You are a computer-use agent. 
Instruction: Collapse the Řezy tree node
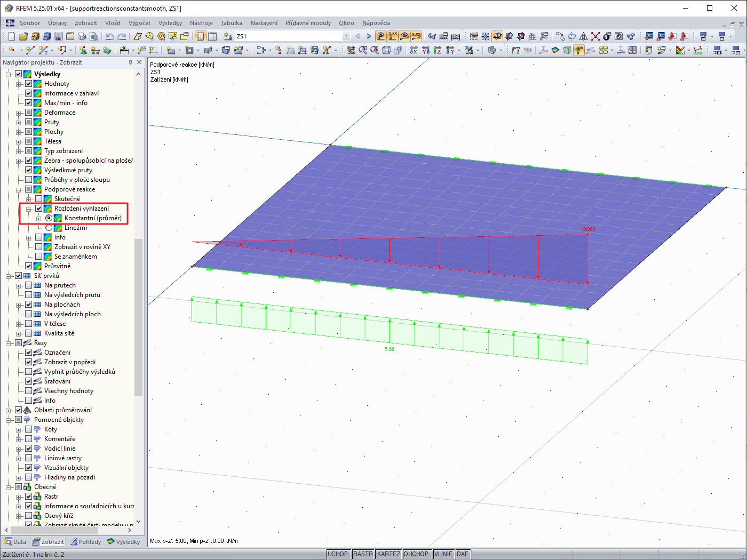point(9,343)
